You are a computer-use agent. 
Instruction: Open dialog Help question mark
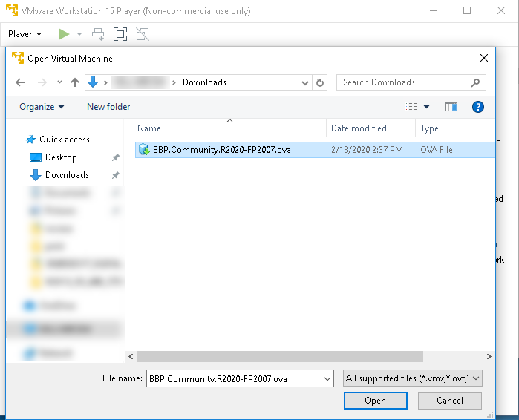[477, 107]
